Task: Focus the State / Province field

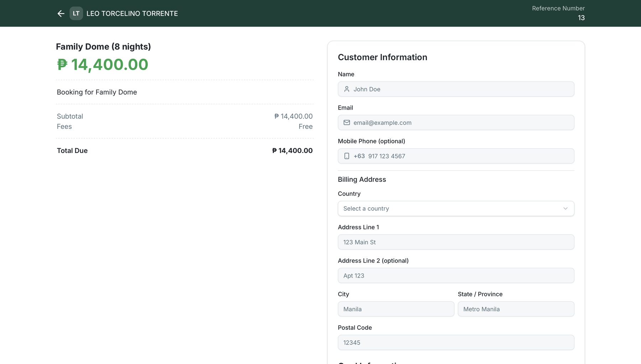Action: (x=516, y=309)
